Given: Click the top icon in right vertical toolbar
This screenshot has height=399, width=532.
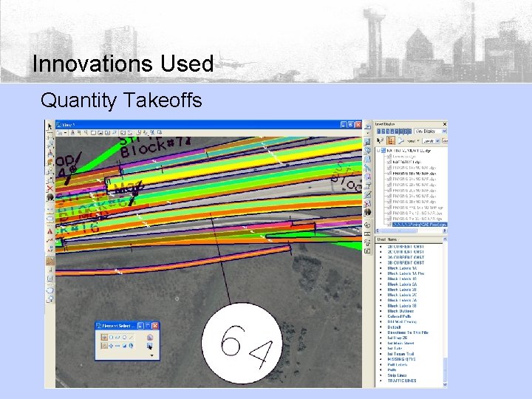Looking at the screenshot, I should click(367, 126).
